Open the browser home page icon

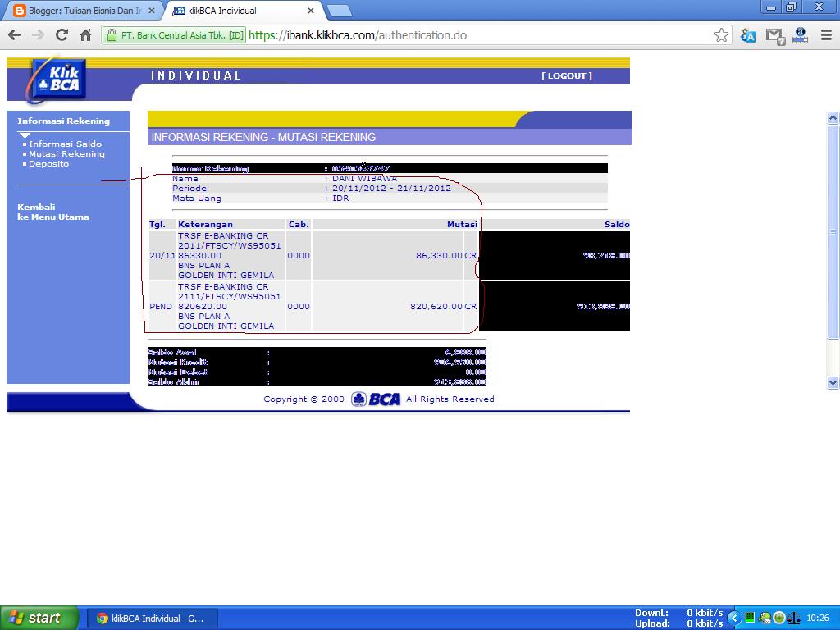[x=85, y=35]
